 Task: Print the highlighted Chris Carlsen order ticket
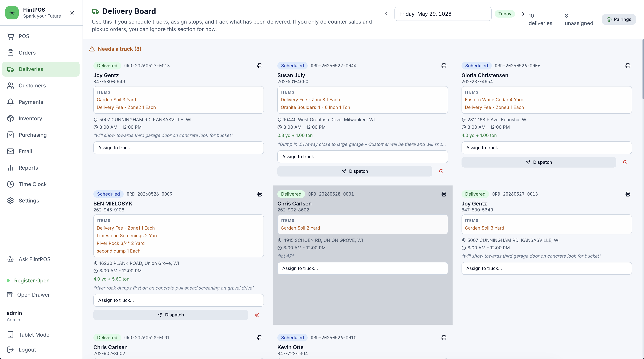tap(444, 194)
